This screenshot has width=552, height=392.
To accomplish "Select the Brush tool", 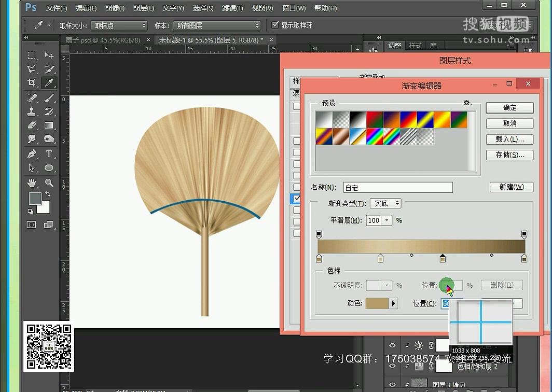I will [x=49, y=97].
